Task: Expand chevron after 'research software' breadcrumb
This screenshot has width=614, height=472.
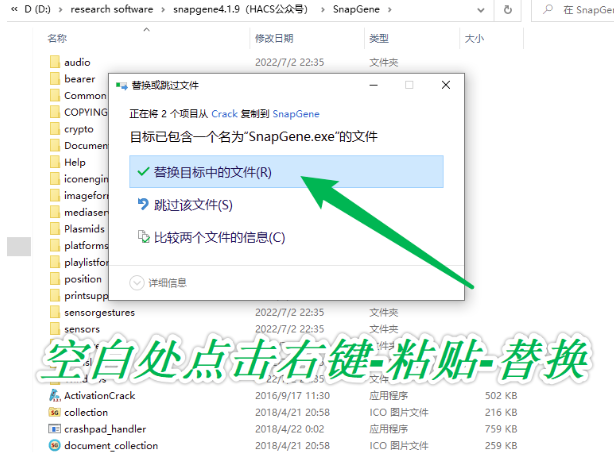Action: pyautogui.click(x=163, y=10)
